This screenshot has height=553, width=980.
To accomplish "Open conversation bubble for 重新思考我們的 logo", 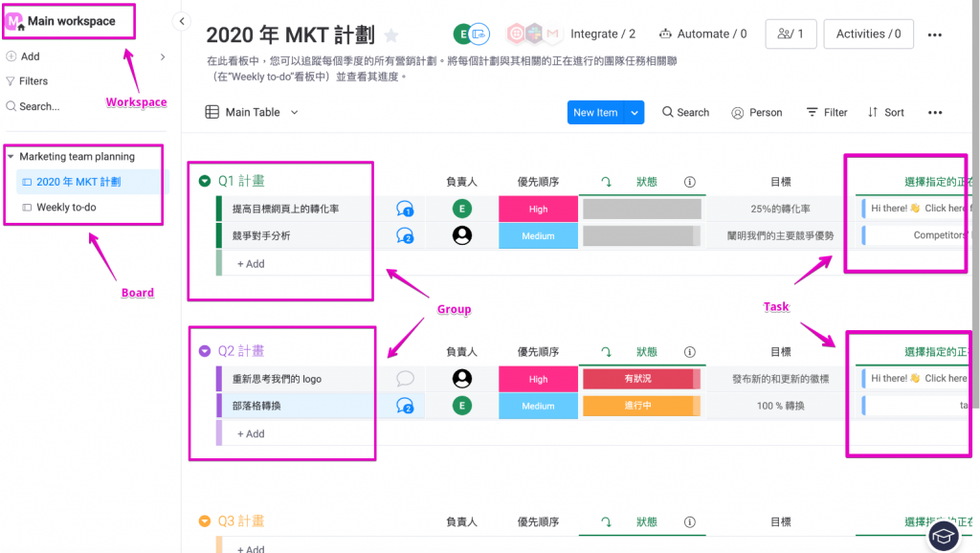I will 405,379.
